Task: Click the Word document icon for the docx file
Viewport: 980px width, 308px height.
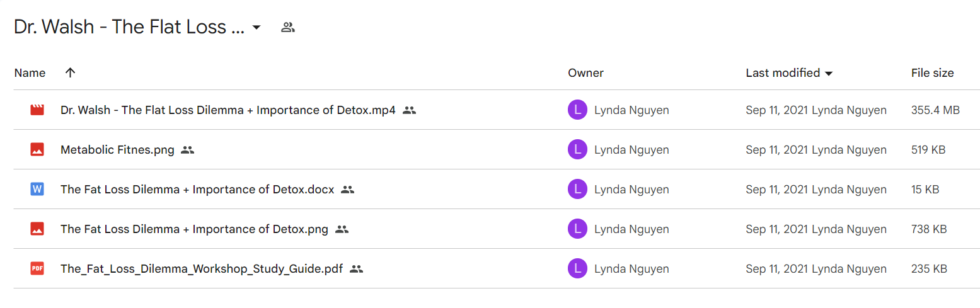Action: (x=37, y=190)
